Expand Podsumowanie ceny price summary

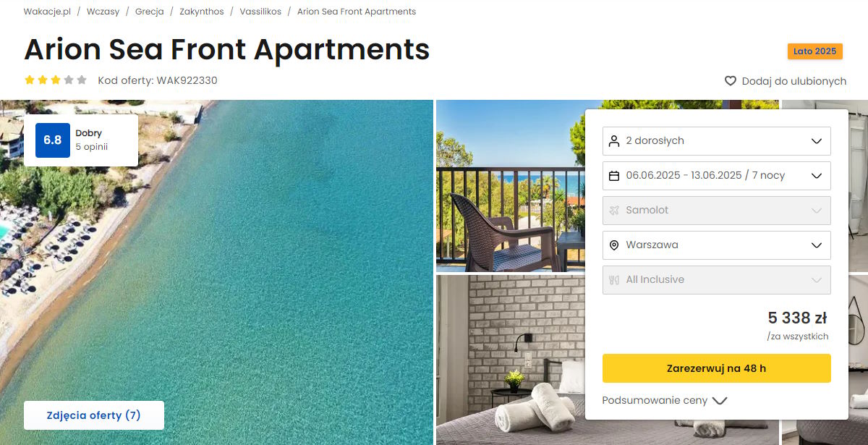pyautogui.click(x=664, y=400)
